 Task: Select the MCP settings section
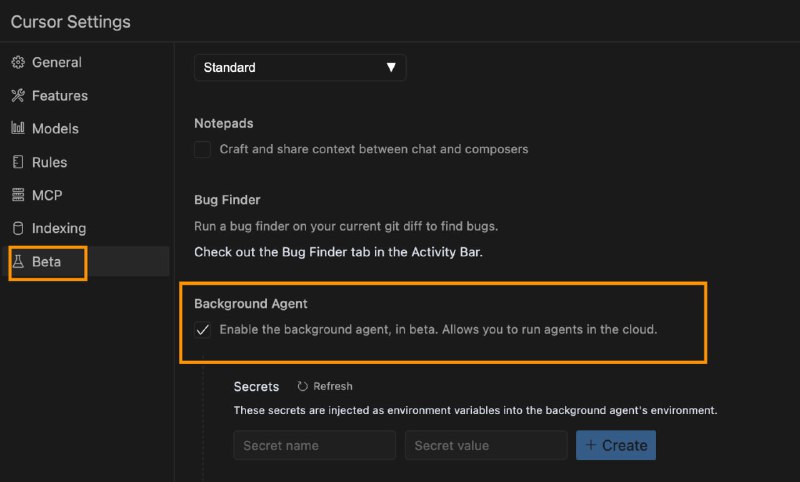coord(85,195)
